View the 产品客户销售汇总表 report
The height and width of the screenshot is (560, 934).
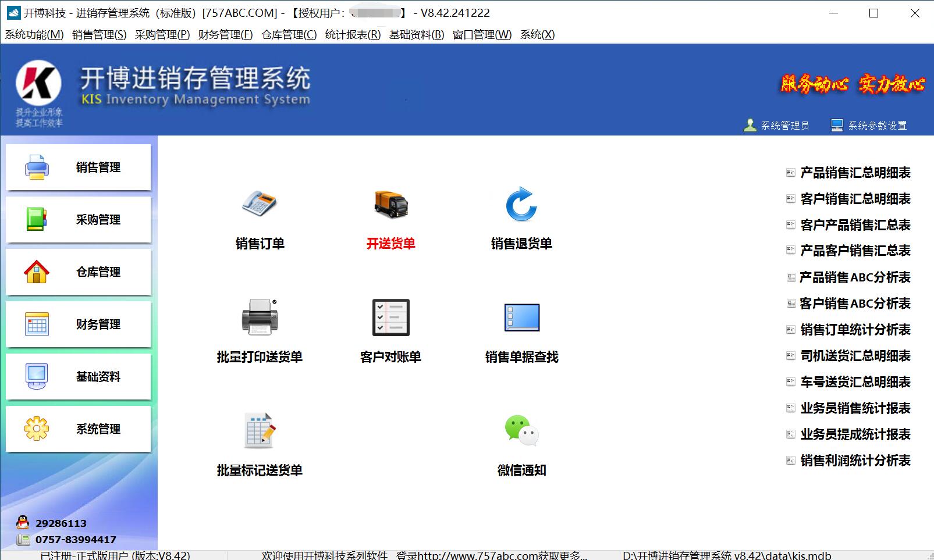(x=855, y=251)
